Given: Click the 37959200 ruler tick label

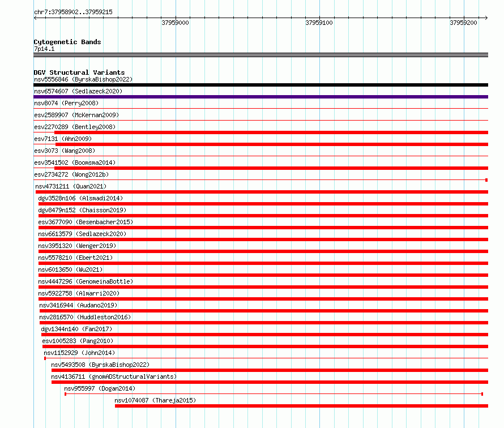Looking at the screenshot, I should pos(463,23).
